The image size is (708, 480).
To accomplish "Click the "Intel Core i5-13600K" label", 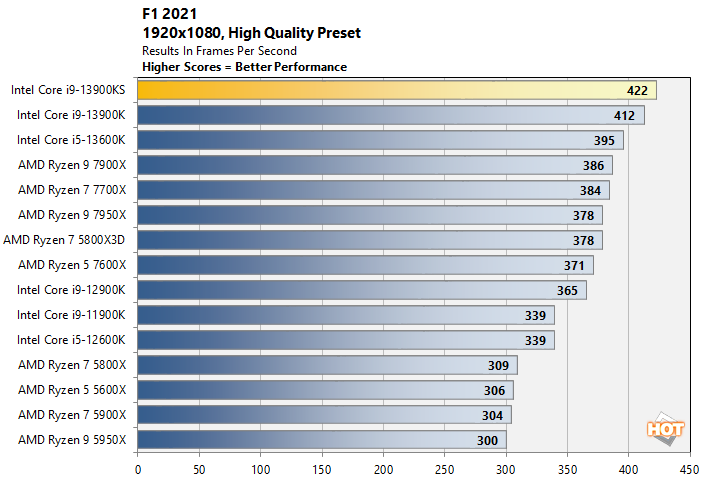I will (71, 140).
